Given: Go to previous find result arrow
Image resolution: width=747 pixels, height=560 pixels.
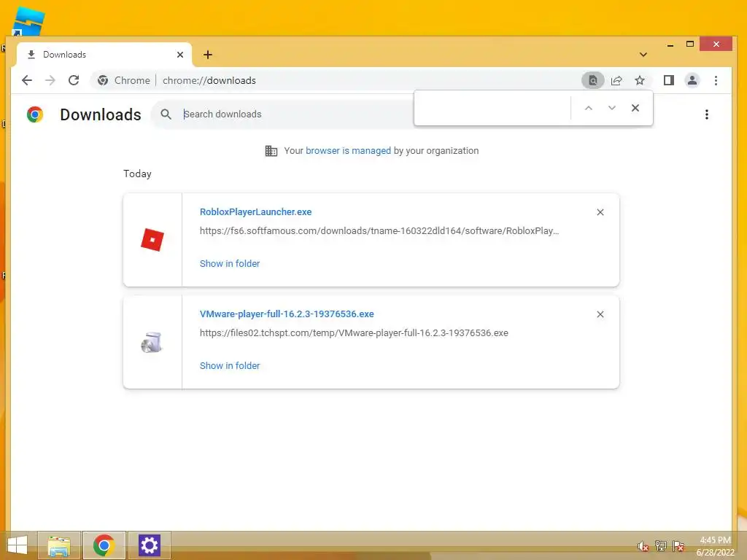Looking at the screenshot, I should click(589, 108).
